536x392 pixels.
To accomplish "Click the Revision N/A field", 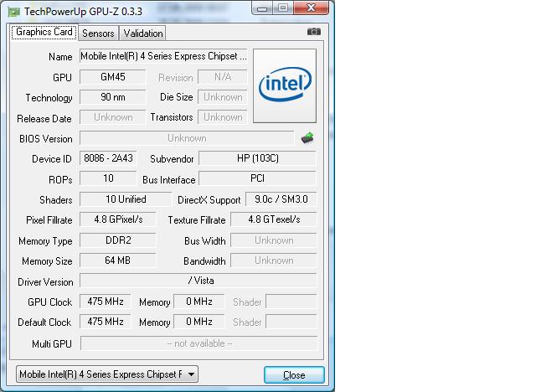I will pos(223,77).
